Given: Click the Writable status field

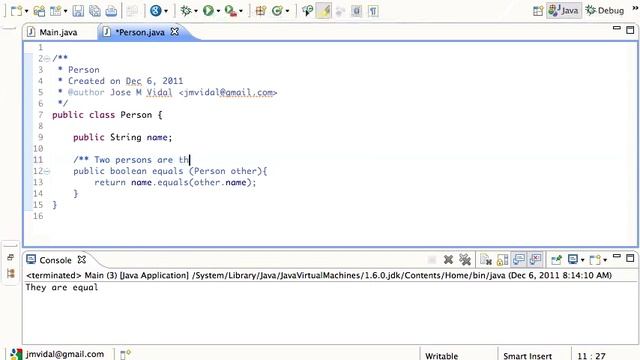Looking at the screenshot, I should 441,356.
